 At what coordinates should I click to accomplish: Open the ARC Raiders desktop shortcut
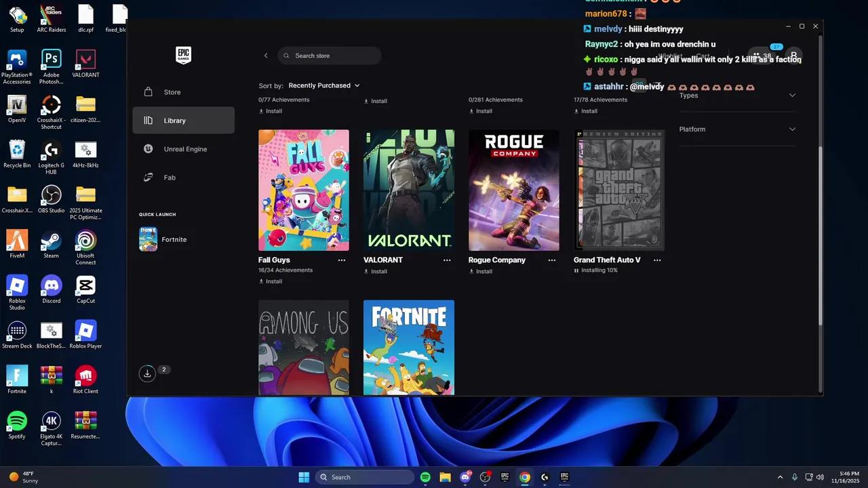[52, 18]
